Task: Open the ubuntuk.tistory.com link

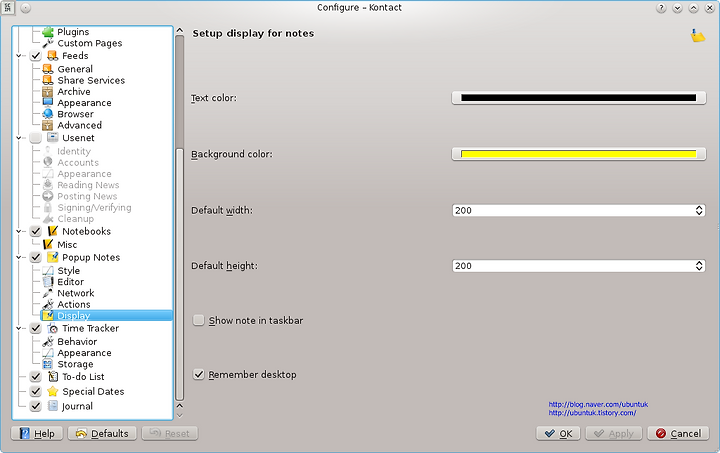Action: tap(592, 413)
